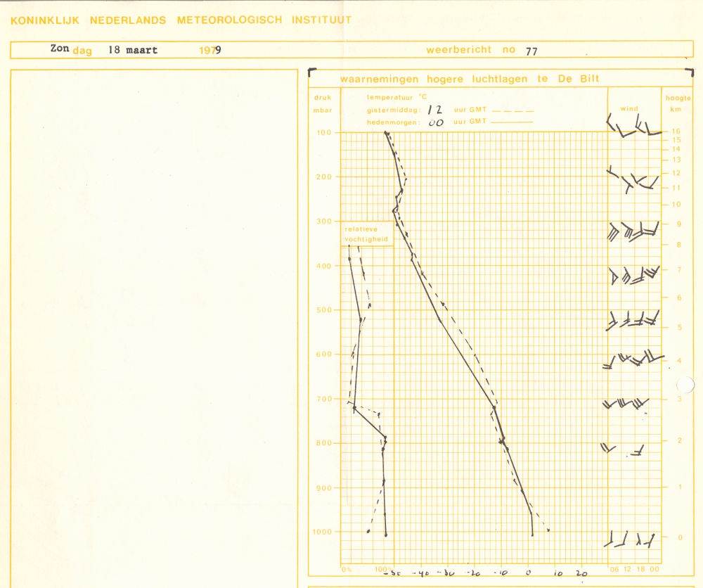
Task: Click the 16 km height axis label
Action: [x=676, y=132]
